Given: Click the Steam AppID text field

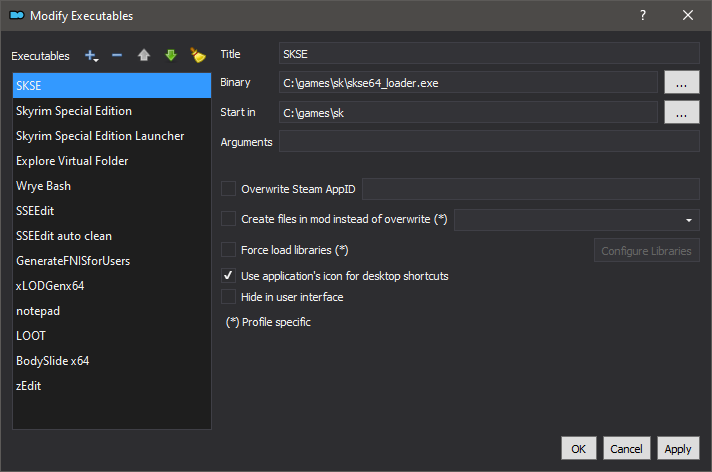Looking at the screenshot, I should 531,189.
